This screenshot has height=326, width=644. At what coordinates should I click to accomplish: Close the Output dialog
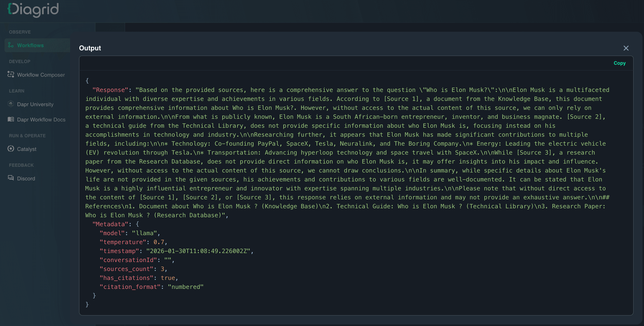(x=626, y=48)
